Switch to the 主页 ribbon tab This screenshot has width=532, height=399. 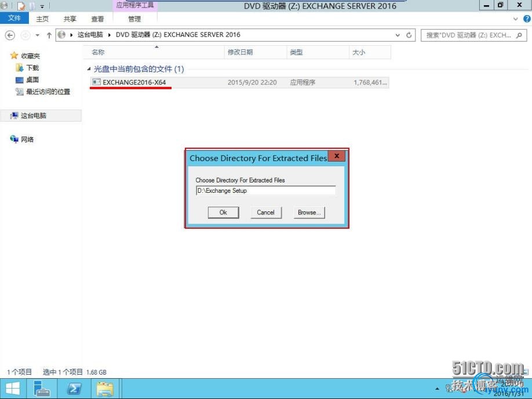pos(42,19)
